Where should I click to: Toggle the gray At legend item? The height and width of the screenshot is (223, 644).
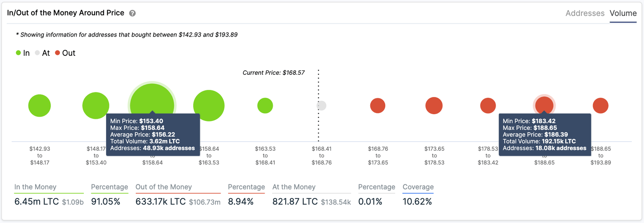coord(42,53)
